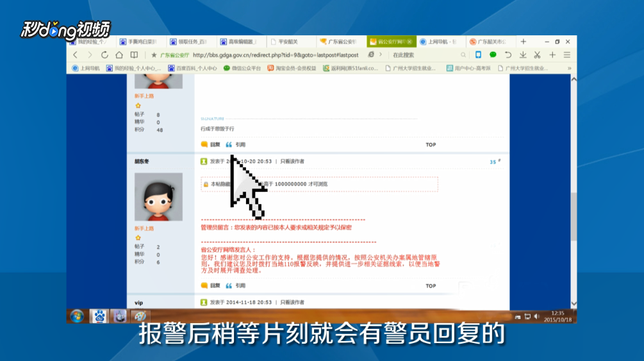644x361 pixels.
Task: Switch to the 上网导航 tab
Action: (x=440, y=42)
